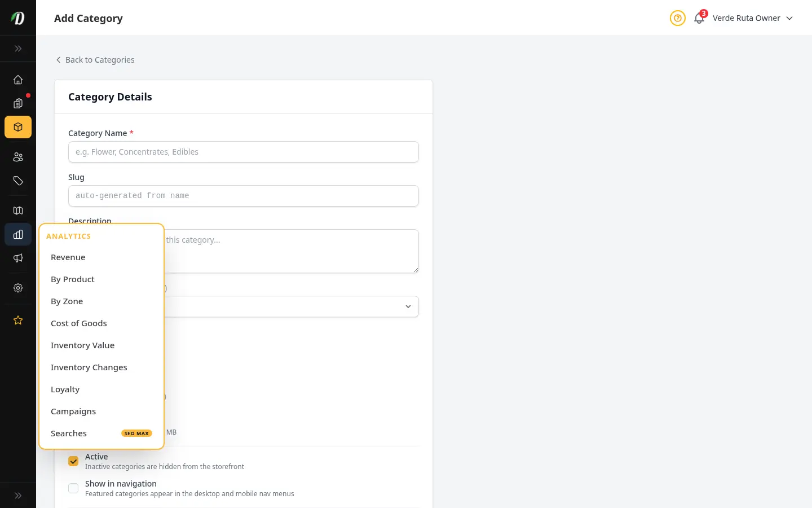The height and width of the screenshot is (508, 812).
Task: Open the Customers people icon
Action: click(18, 157)
